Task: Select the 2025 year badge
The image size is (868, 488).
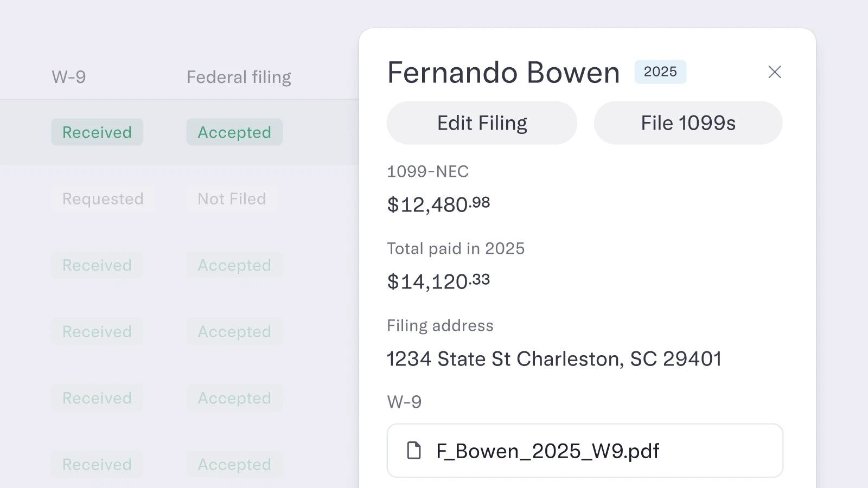Action: tap(660, 72)
